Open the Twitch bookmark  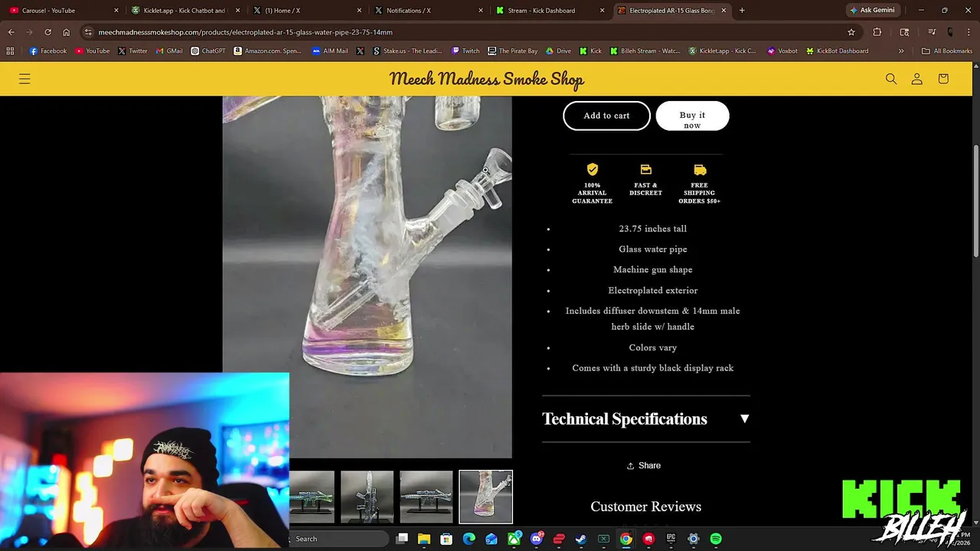[x=466, y=51]
